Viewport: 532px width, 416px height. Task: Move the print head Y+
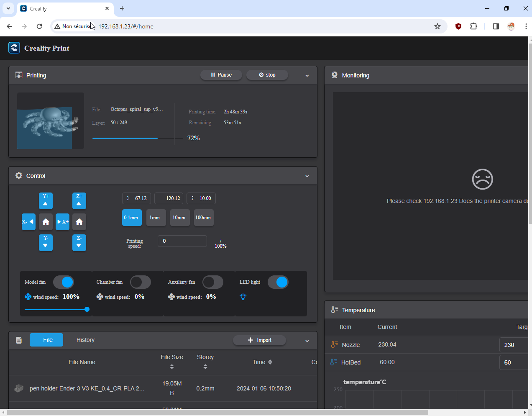[46, 201]
